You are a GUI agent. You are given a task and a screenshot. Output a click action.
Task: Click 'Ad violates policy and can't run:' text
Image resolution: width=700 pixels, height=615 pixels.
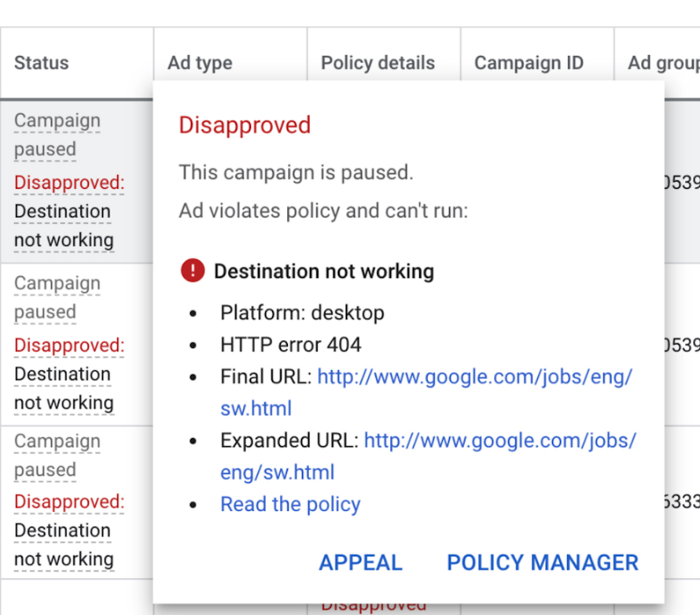[x=323, y=211]
